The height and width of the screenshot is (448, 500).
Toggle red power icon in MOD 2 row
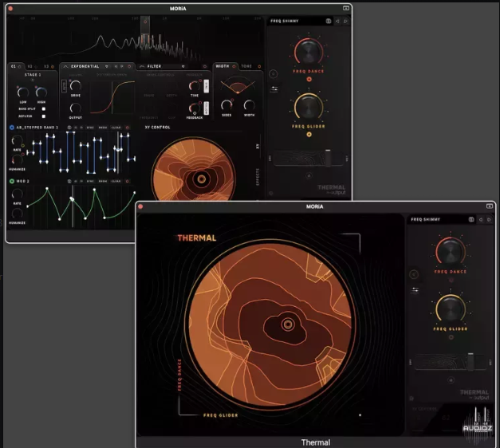(x=128, y=181)
